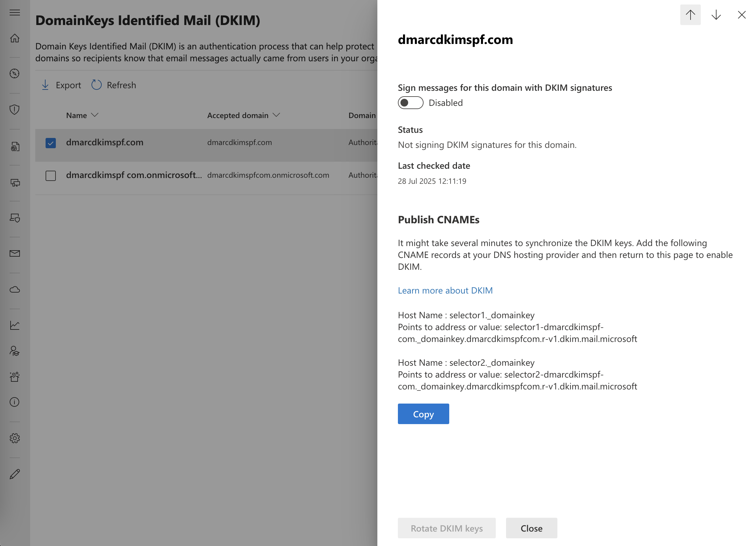The height and width of the screenshot is (546, 756).
Task: Uncheck the dmarcdkimspf.com row checkbox
Action: [51, 143]
